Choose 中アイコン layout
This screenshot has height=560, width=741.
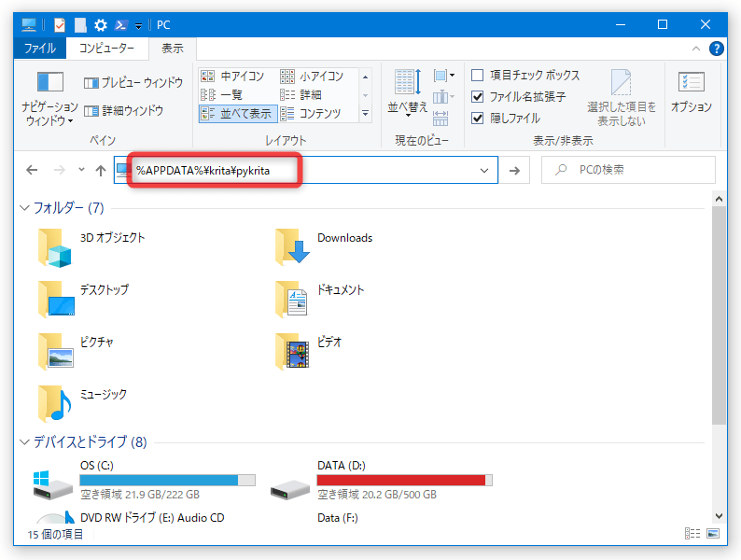[x=232, y=76]
